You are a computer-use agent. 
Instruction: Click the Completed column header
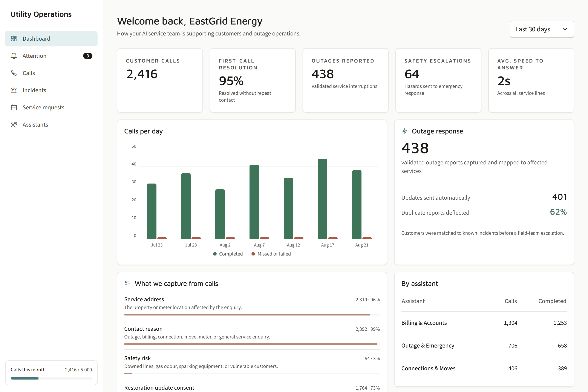point(552,301)
